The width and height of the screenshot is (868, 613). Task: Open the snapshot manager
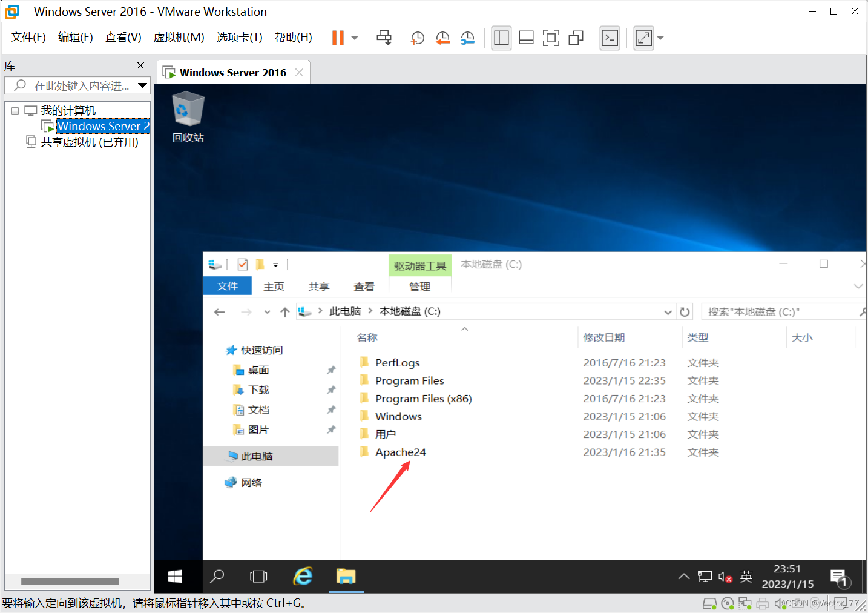[467, 38]
